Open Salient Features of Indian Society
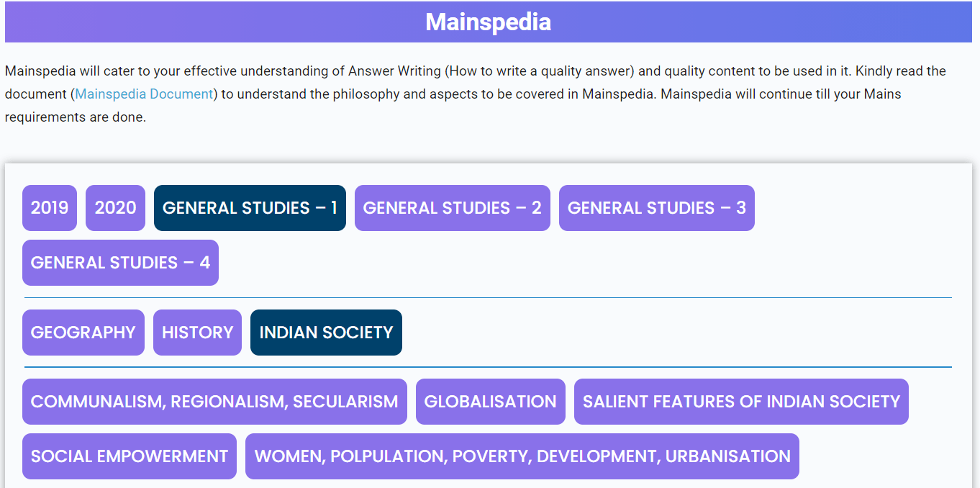 pos(741,402)
